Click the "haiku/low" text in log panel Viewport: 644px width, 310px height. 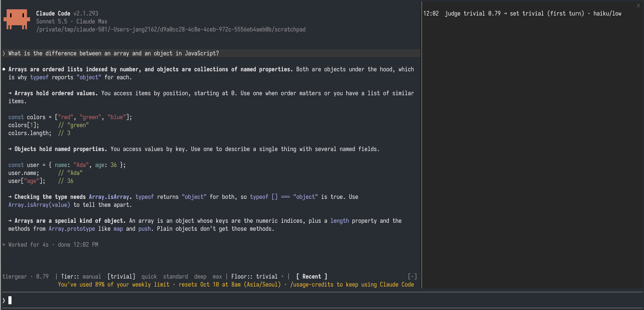[607, 13]
